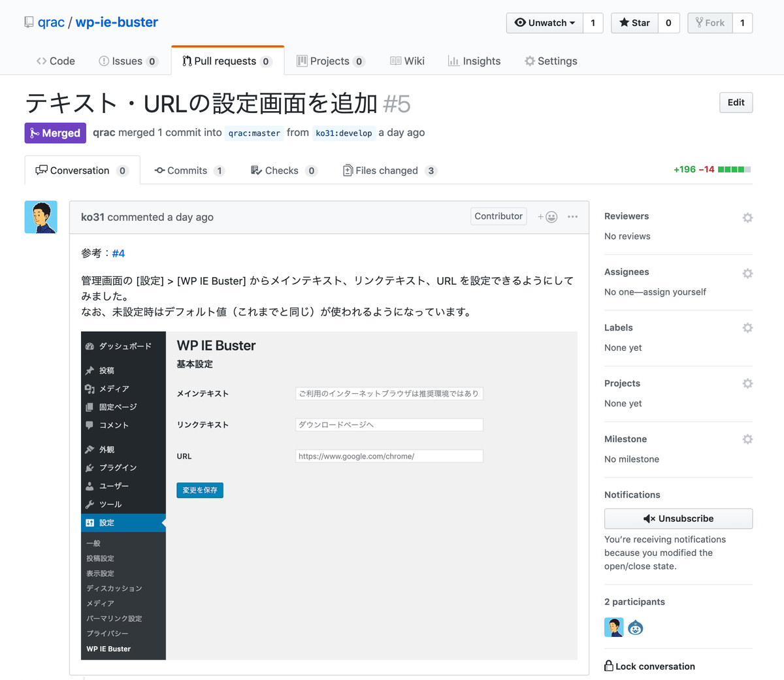This screenshot has height=680, width=784.
Task: Click the purple Merged status badge
Action: (x=56, y=133)
